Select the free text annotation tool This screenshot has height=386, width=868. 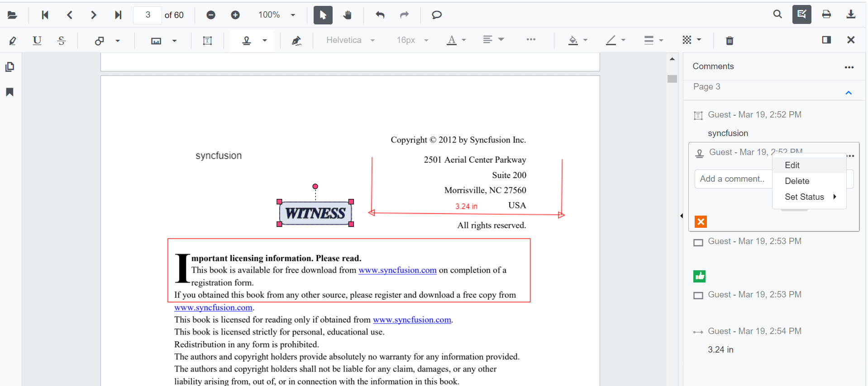(x=207, y=41)
